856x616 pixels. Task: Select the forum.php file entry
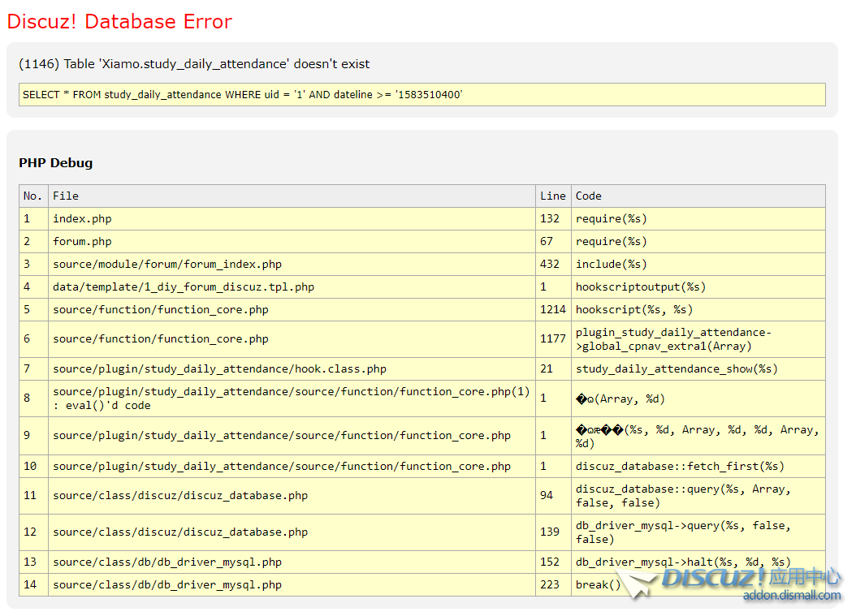tap(82, 242)
